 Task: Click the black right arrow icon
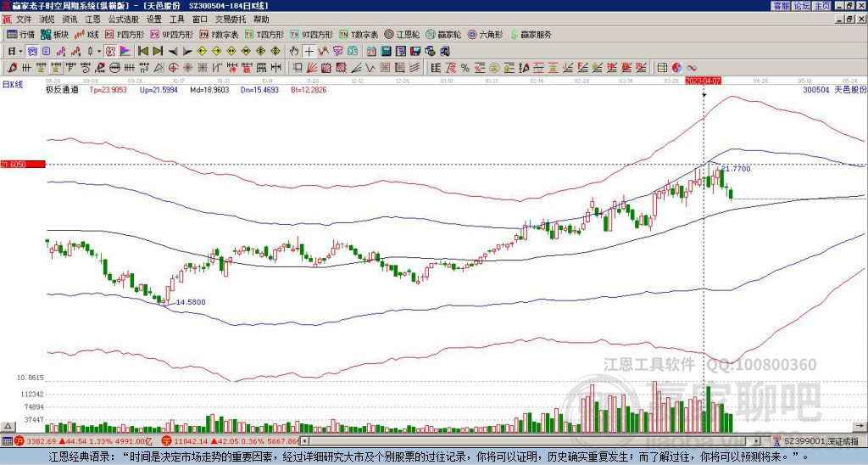coord(187,52)
